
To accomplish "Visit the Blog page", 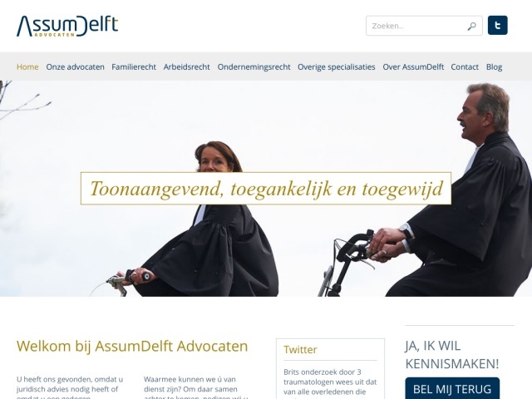I will pyautogui.click(x=494, y=66).
